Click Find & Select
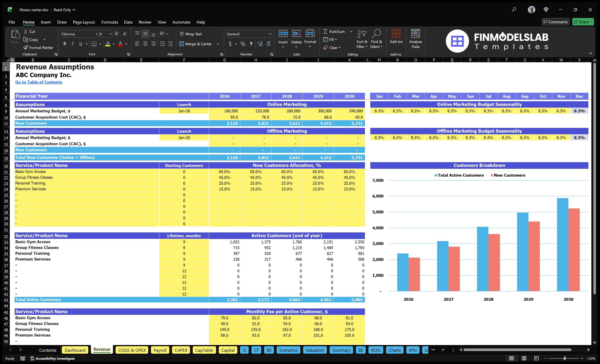The image size is (600, 364). 376,39
